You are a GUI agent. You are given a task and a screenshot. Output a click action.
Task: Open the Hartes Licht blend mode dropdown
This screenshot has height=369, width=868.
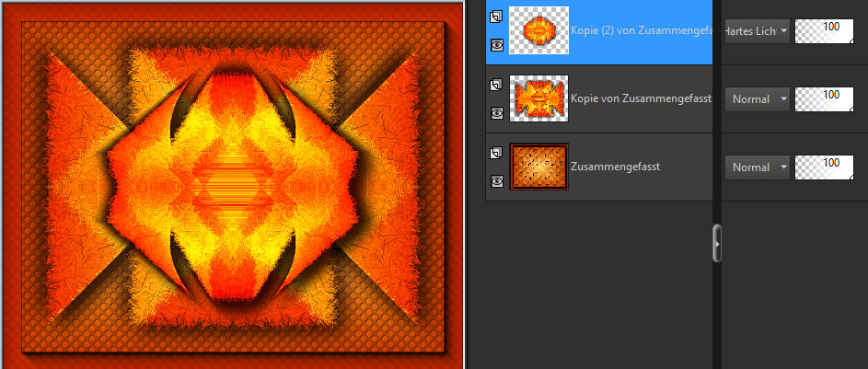tap(757, 30)
